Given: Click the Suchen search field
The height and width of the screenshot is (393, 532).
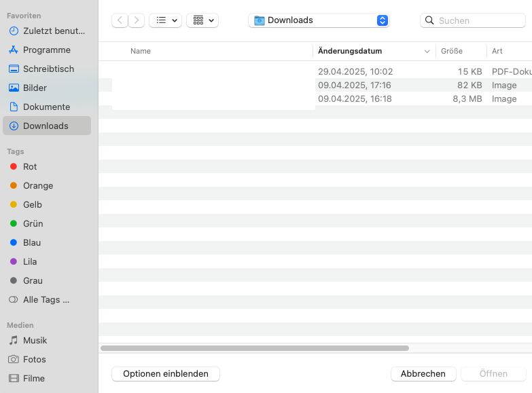Looking at the screenshot, I should pyautogui.click(x=479, y=20).
